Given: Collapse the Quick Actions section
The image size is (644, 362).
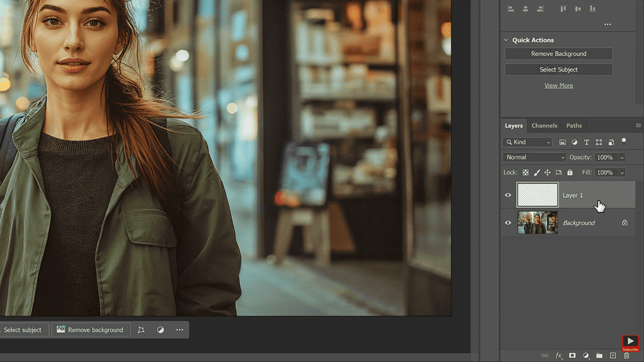Looking at the screenshot, I should coord(506,40).
